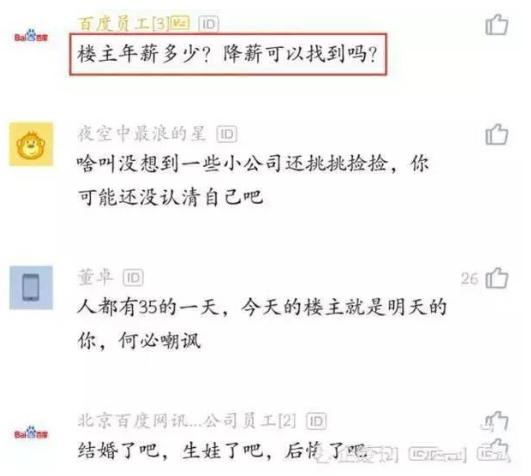Open 董卓's phone avatar
531x476 pixels.
pos(31,288)
